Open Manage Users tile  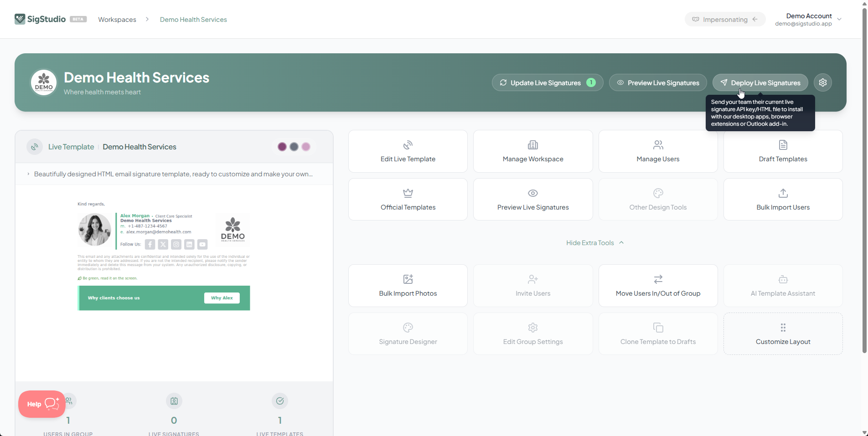658,151
